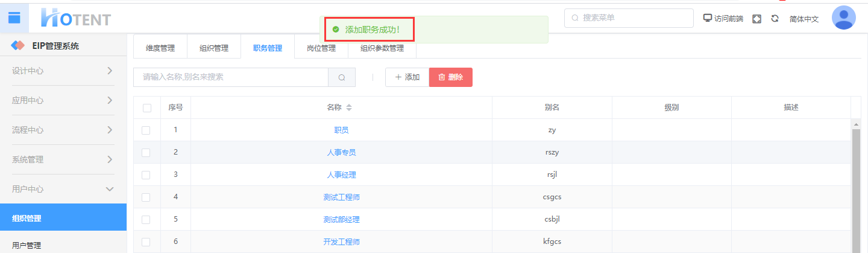Open the user avatar menu
This screenshot has width=868, height=253.
coord(843,18)
